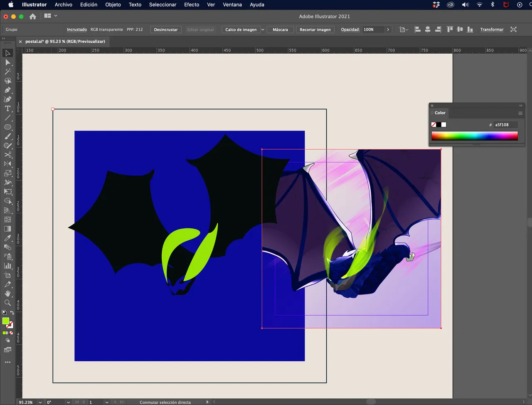Click the hex color field a5f108
The image size is (532, 405).
pos(506,125)
